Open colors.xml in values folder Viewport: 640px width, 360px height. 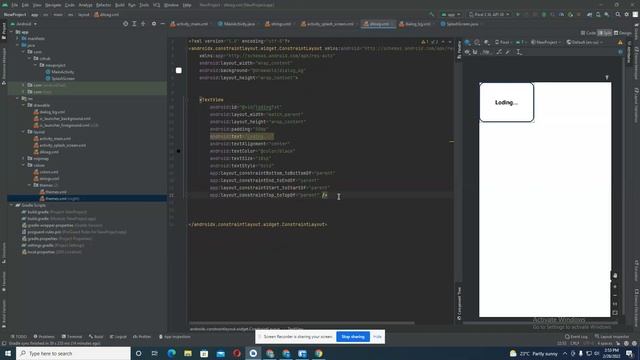46,172
